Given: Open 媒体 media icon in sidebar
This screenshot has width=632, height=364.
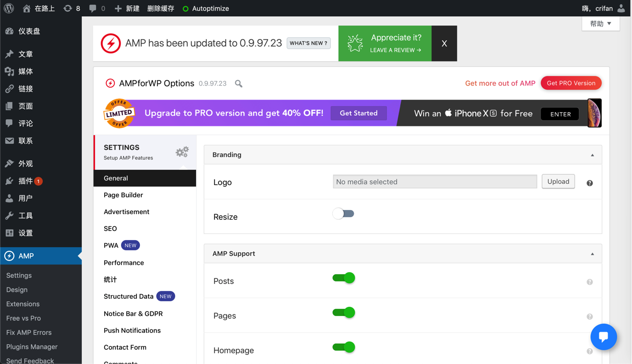Looking at the screenshot, I should (9, 71).
